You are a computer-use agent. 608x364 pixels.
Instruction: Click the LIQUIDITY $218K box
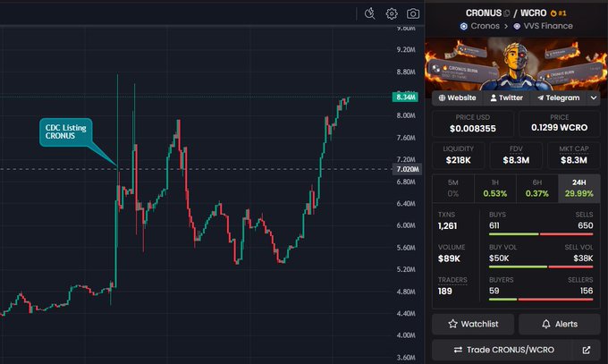459,156
